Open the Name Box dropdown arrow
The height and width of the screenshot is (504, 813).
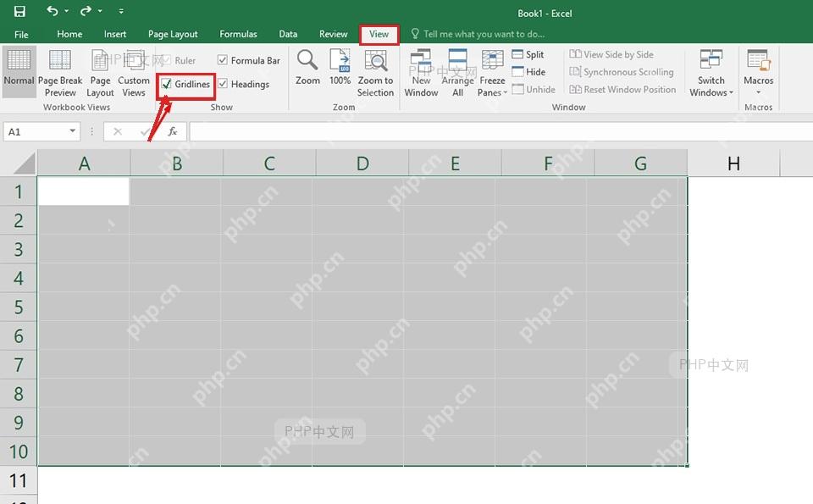click(73, 131)
